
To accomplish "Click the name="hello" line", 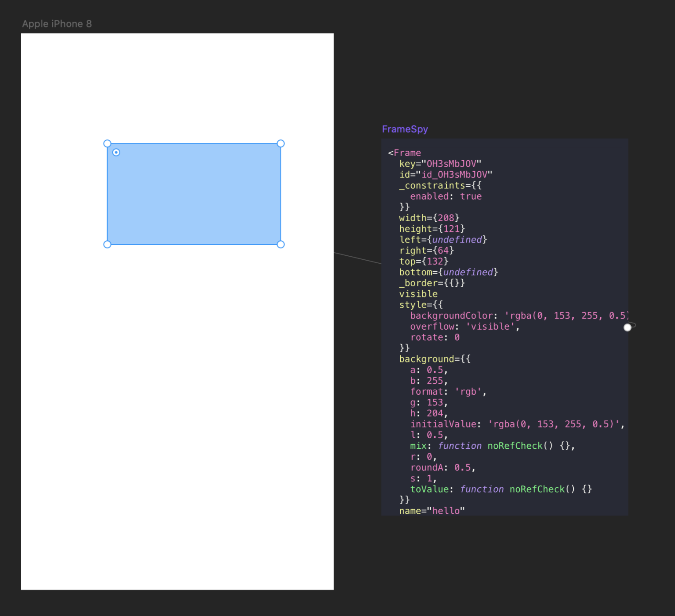I will (x=432, y=511).
